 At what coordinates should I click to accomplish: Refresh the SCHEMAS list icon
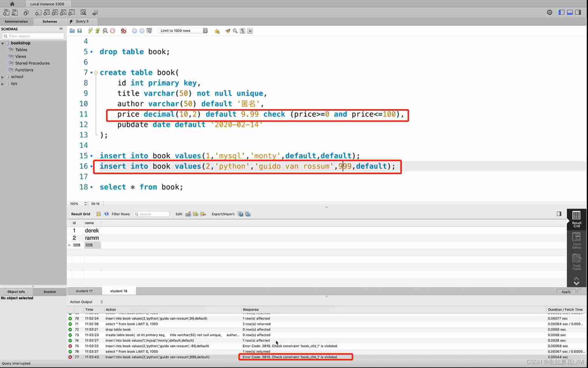point(61,29)
